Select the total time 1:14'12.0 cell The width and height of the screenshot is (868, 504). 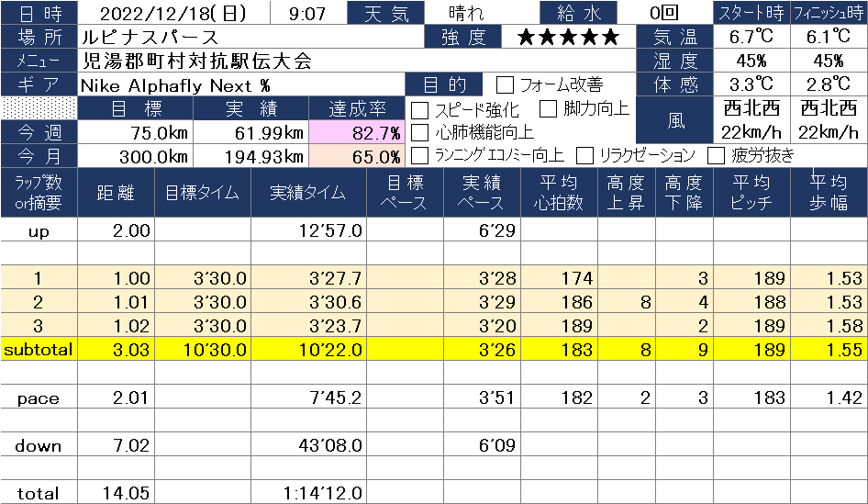pos(307,493)
